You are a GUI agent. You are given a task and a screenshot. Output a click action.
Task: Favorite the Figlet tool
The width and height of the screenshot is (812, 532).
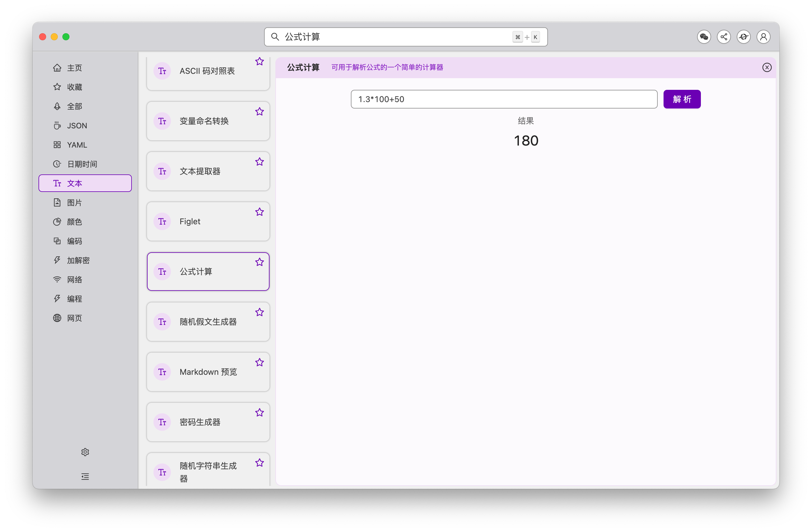pyautogui.click(x=260, y=212)
